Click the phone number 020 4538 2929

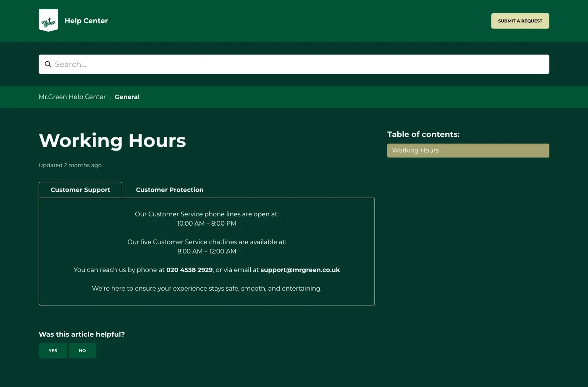189,270
